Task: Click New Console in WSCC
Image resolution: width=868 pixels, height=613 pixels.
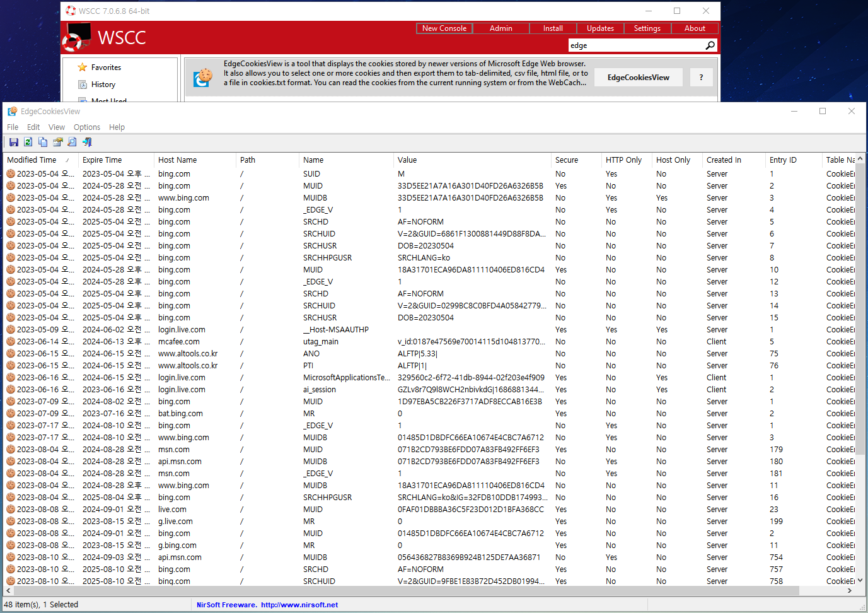Action: coord(444,28)
